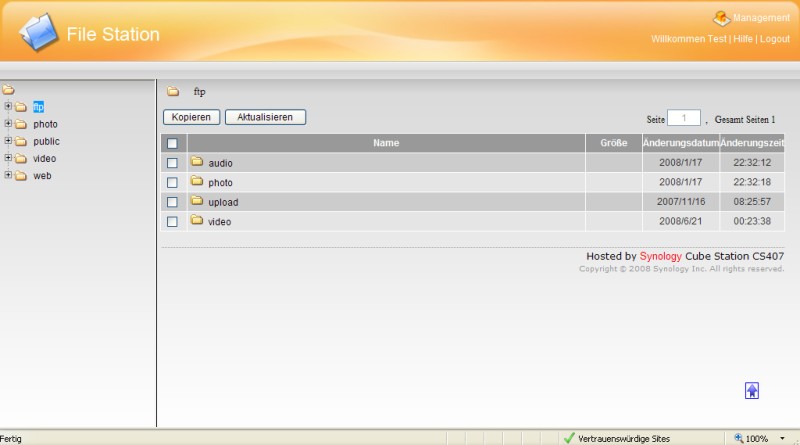
Task: Click the scroll-to-top arrow icon
Action: (752, 391)
